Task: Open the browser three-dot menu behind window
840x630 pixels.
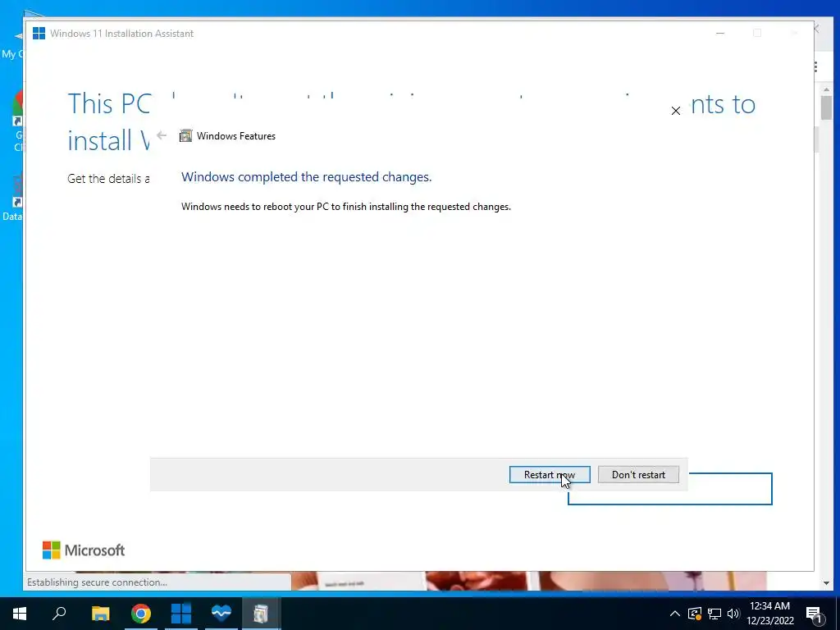Action: coord(815,67)
